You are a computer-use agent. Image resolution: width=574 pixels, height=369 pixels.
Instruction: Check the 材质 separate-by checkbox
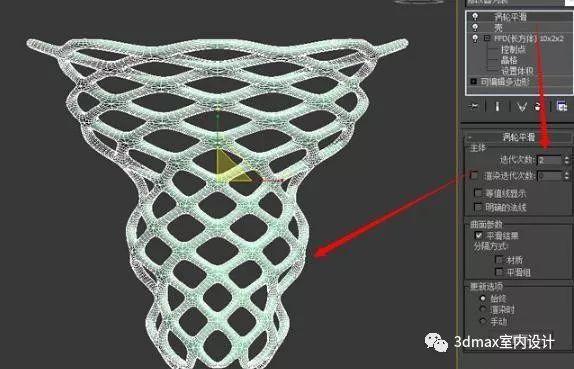pyautogui.click(x=499, y=260)
